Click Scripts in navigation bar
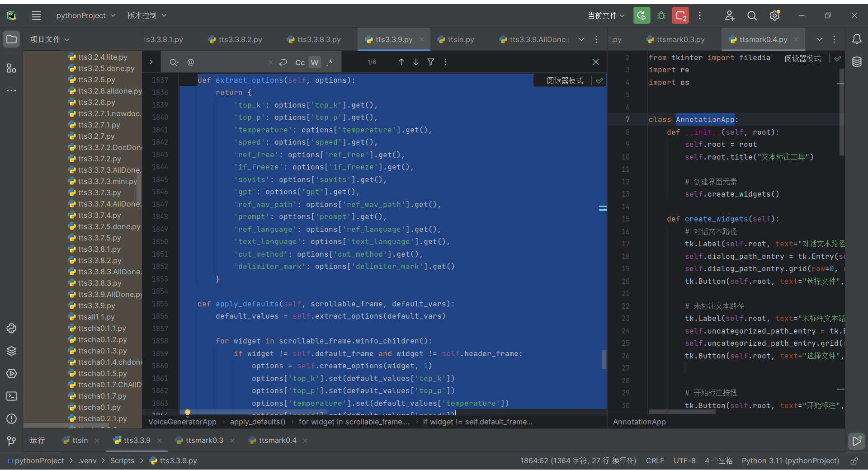The width and height of the screenshot is (868, 470). 122,461
